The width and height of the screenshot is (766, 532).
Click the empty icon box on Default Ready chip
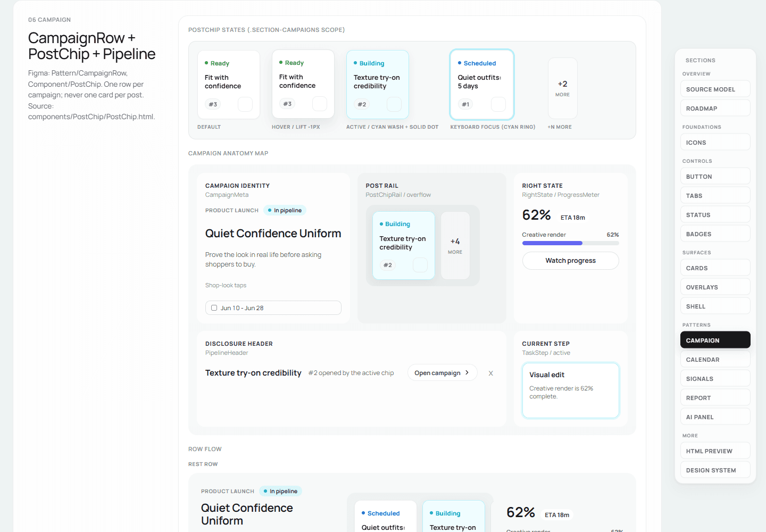[245, 104]
